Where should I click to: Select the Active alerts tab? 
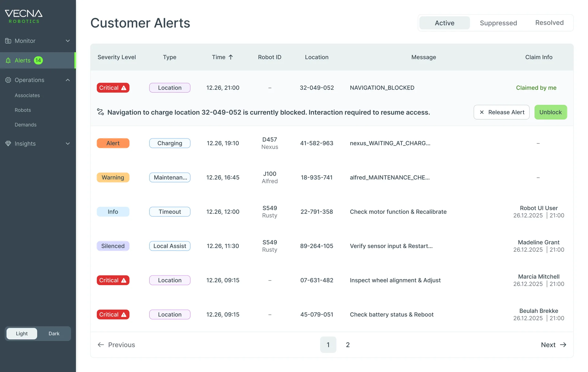444,23
